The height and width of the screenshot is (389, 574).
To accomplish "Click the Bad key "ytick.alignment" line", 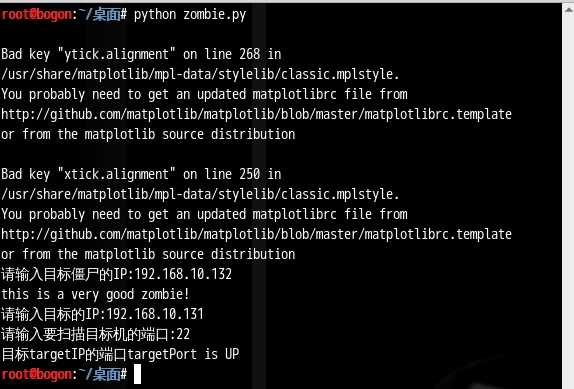I will [141, 54].
